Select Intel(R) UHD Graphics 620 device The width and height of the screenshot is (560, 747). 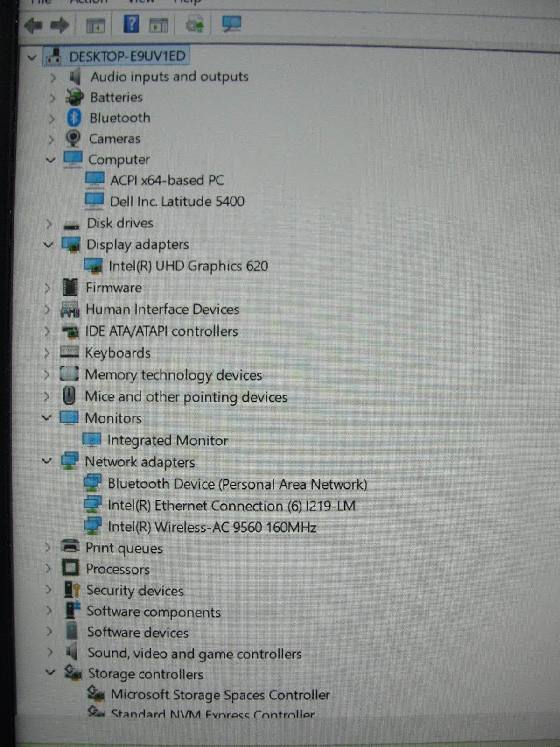(x=188, y=266)
